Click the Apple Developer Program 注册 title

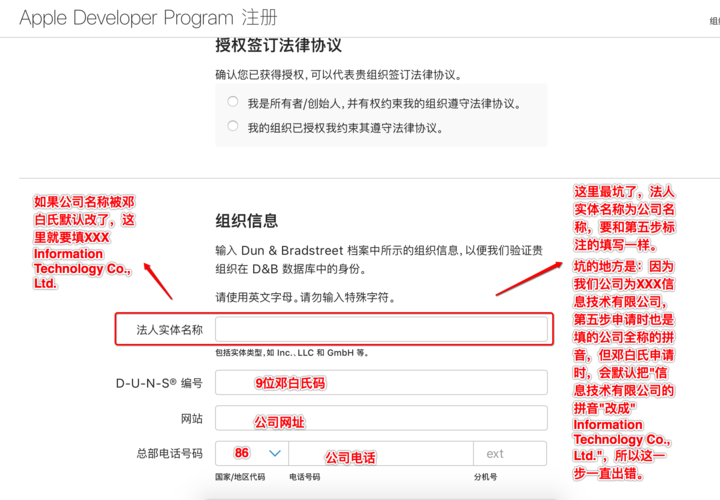(x=148, y=18)
